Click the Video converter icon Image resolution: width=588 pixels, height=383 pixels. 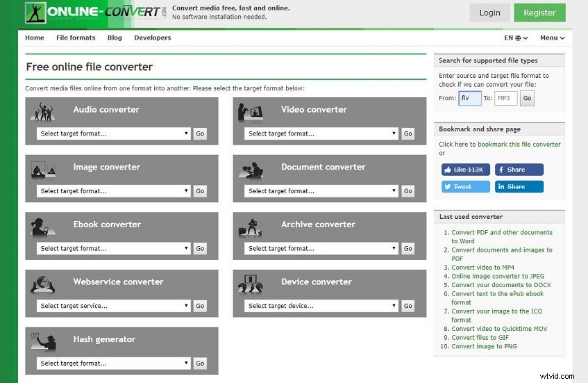pyautogui.click(x=251, y=113)
